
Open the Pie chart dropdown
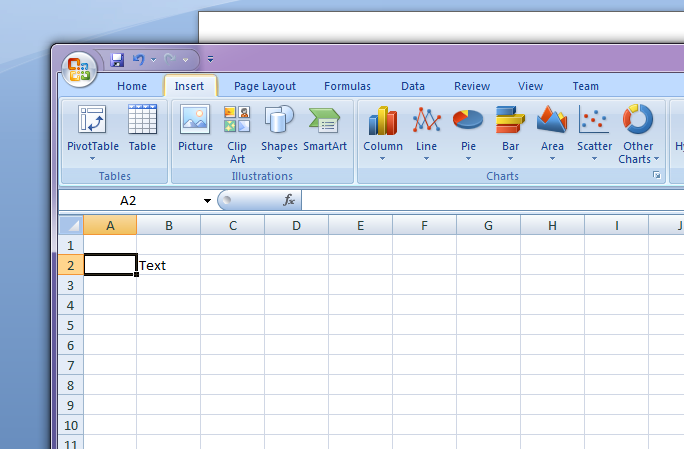(x=468, y=158)
